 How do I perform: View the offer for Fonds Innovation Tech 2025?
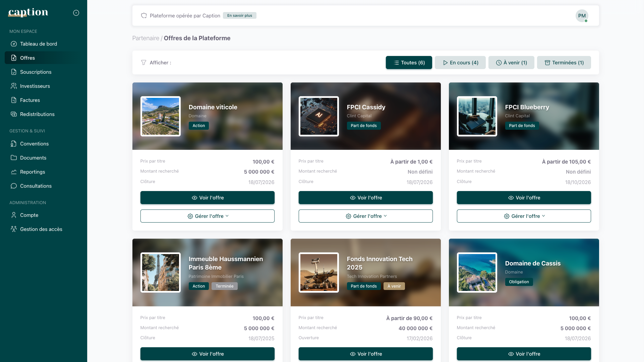365,354
